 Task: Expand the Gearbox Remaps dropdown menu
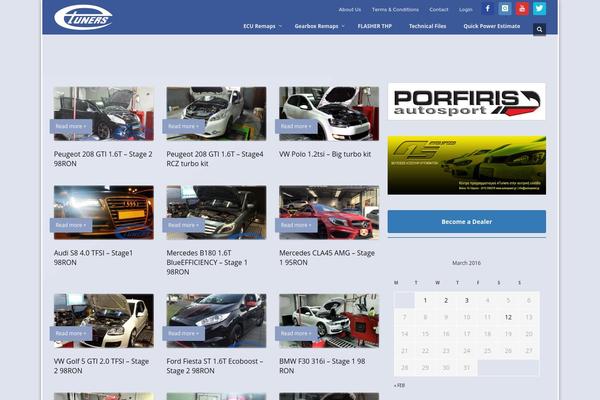(320, 26)
